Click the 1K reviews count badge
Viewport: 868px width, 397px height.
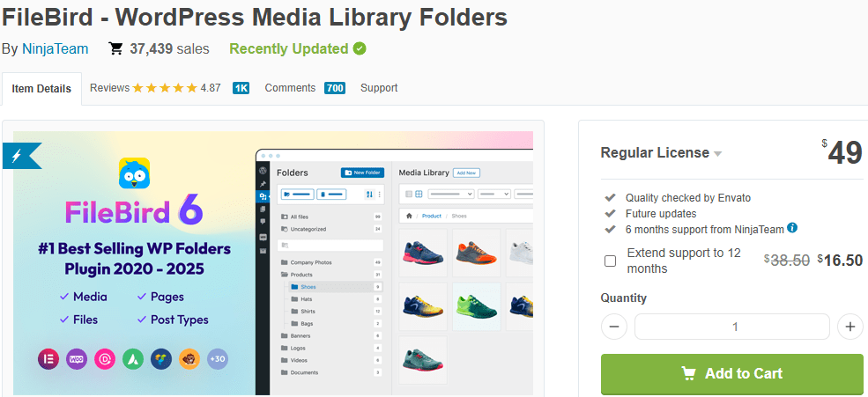(x=241, y=88)
